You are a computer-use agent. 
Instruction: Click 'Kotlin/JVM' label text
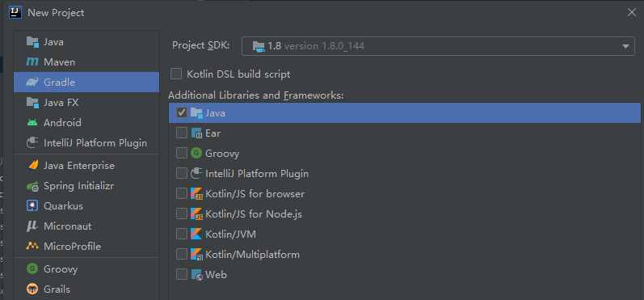(231, 235)
